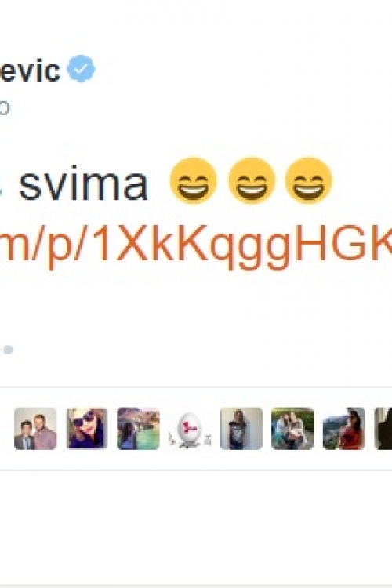392x588 pixels.
Task: Click the blank header area above the name
Action: [196, 24]
